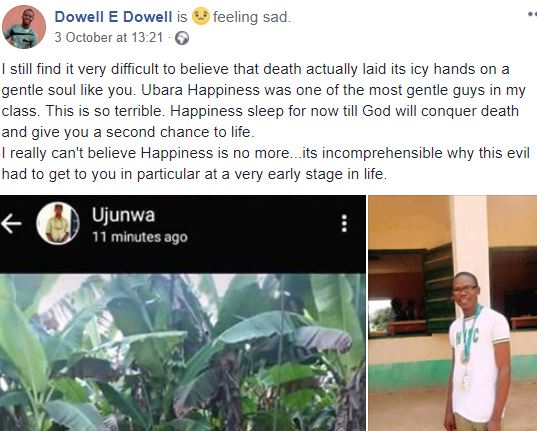The image size is (537, 431).
Task: Open photo of man in NYSC shirt
Action: tap(453, 313)
